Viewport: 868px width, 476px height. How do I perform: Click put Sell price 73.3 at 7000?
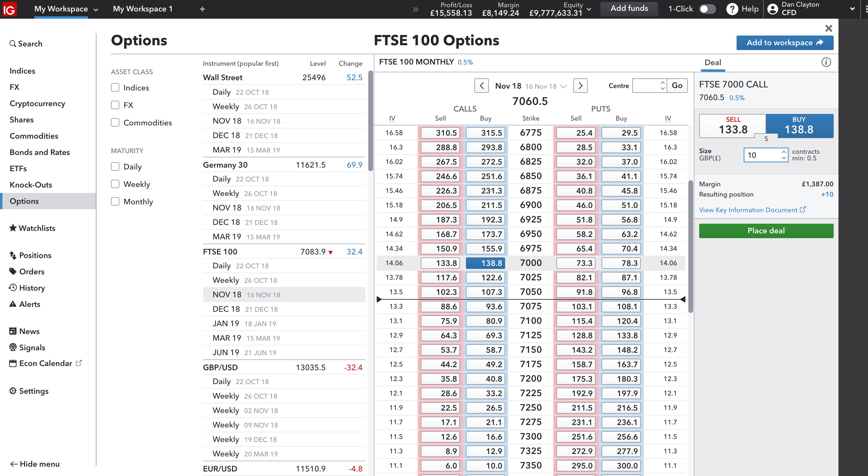click(576, 263)
